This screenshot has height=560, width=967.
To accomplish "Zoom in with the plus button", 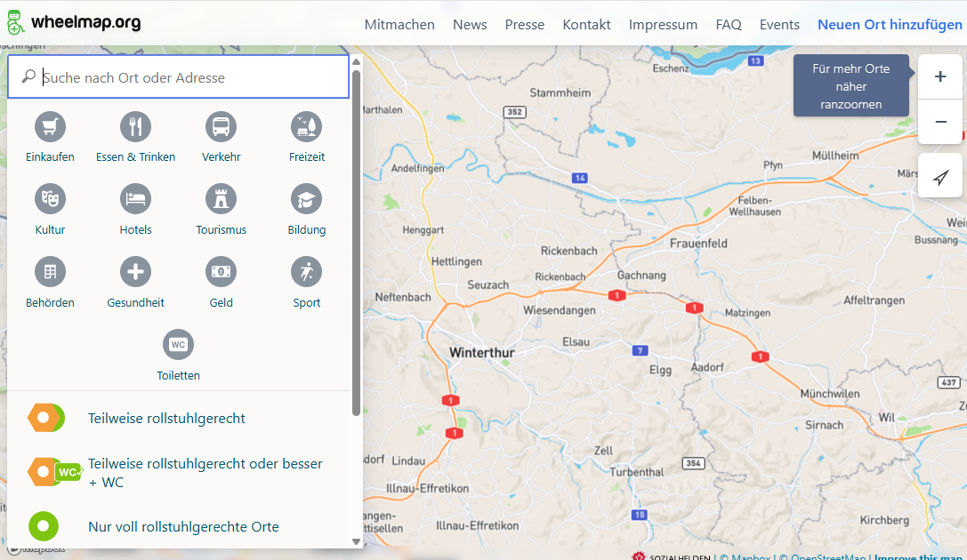I will click(939, 76).
